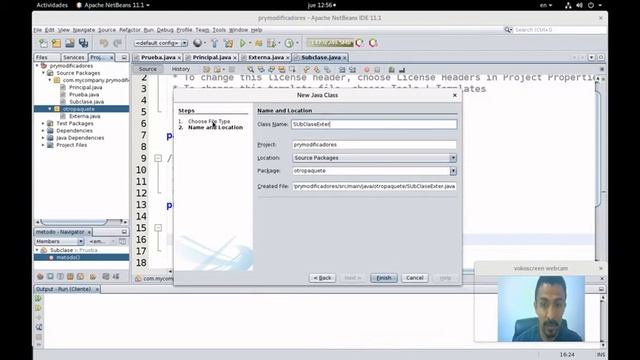Viewport: 640px width, 360px height.
Task: Expand the Test Packages node
Action: pyautogui.click(x=43, y=123)
